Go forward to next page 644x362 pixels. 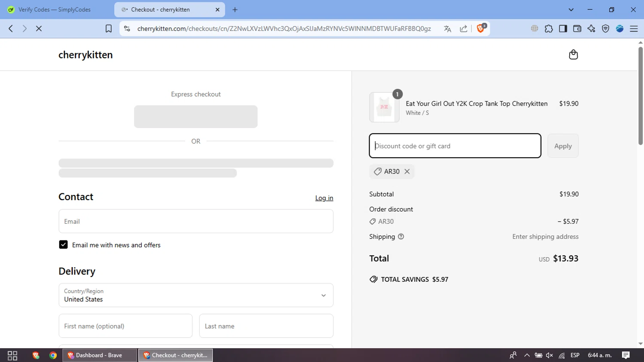pos(24,29)
